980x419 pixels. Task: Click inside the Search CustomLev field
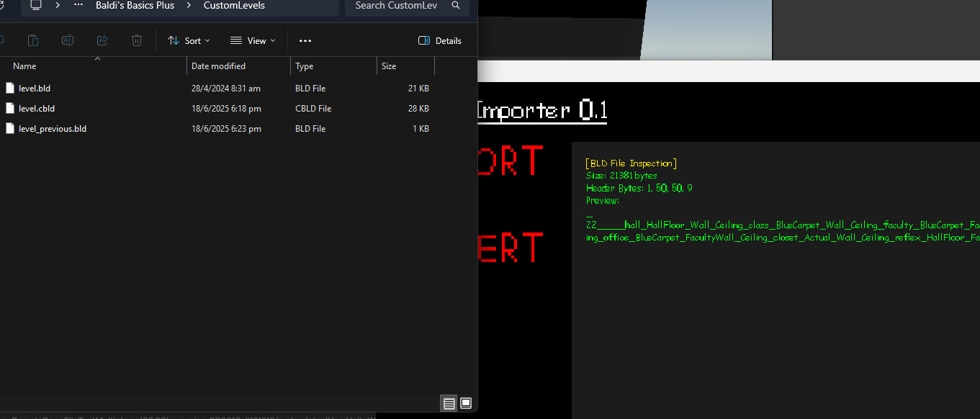click(x=396, y=6)
